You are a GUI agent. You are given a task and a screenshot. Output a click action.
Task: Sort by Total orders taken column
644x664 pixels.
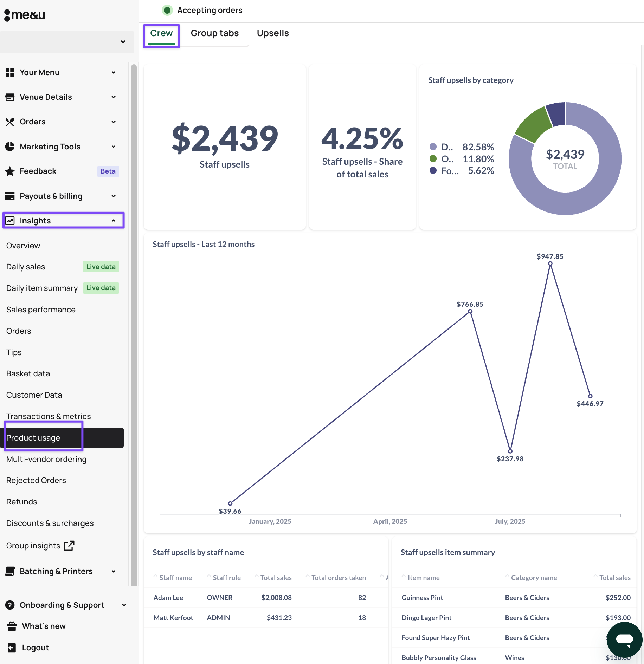(x=338, y=578)
